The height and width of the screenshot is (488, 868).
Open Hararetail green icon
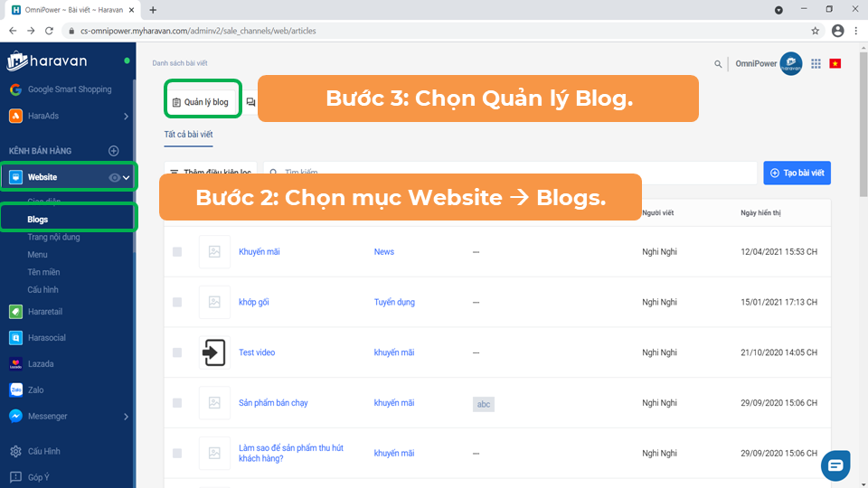pos(15,312)
